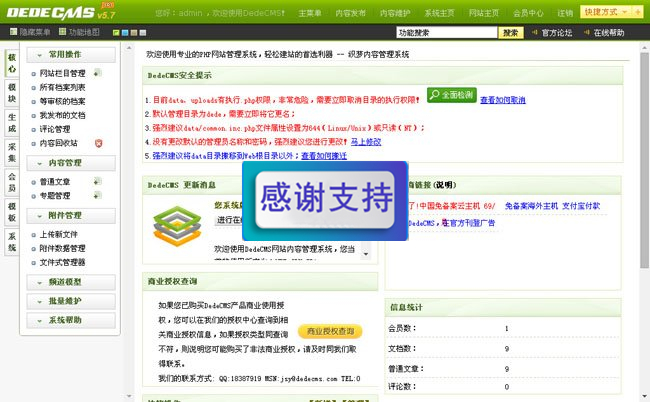Image resolution: width=650 pixels, height=402 pixels.
Task: Collapse the 附件管理 menu section
Action: pos(71,216)
